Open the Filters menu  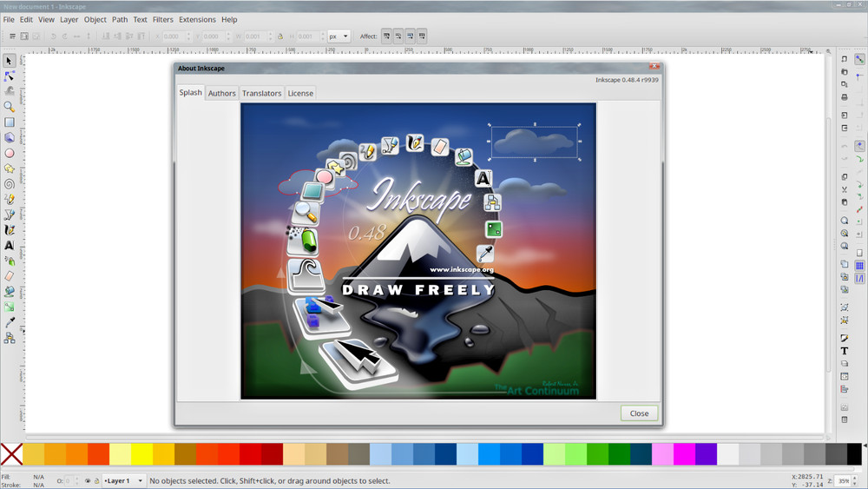(163, 19)
